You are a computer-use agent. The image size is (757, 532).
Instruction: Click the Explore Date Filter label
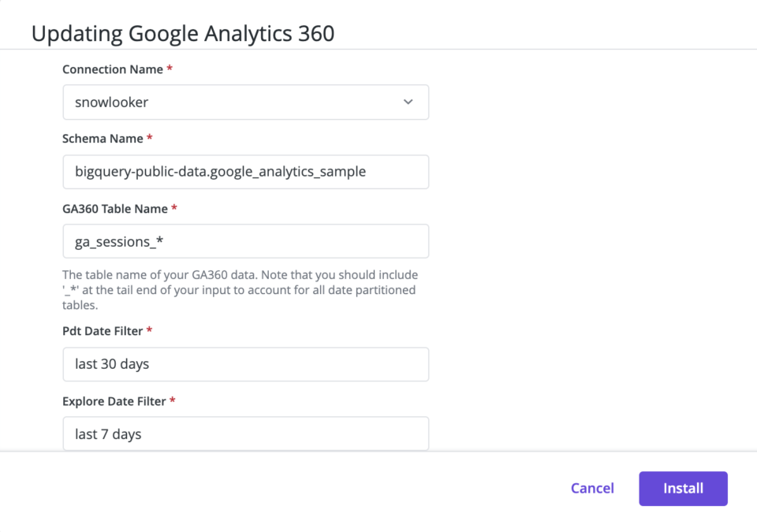click(114, 401)
